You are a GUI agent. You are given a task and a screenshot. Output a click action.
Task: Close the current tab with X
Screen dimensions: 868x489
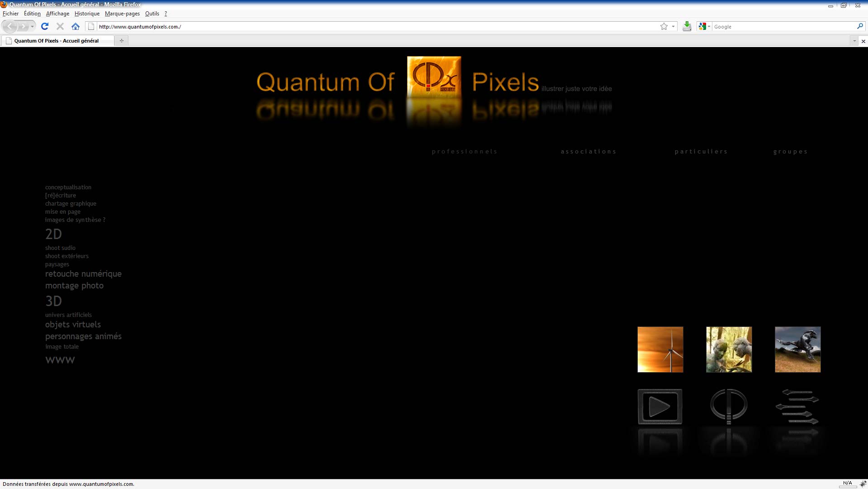click(863, 41)
